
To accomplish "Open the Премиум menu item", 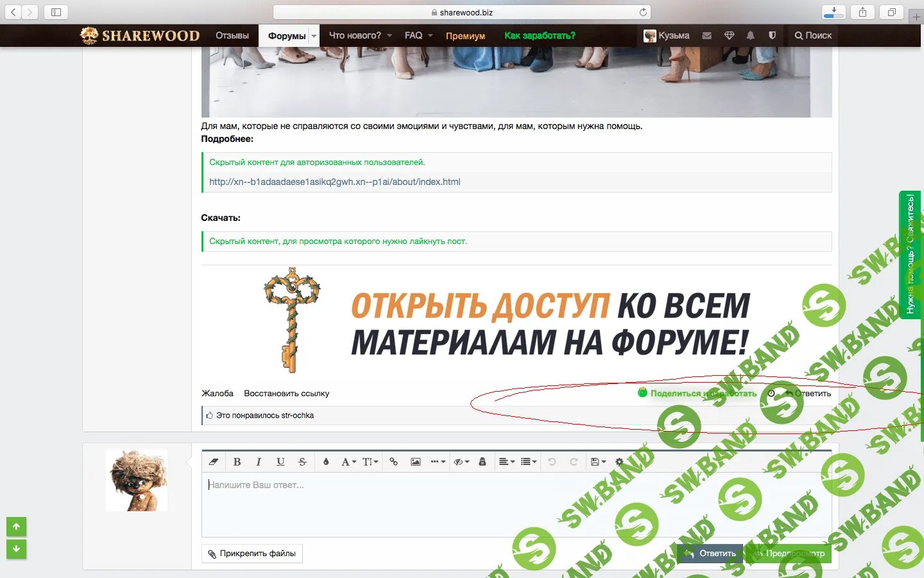I will tap(465, 36).
